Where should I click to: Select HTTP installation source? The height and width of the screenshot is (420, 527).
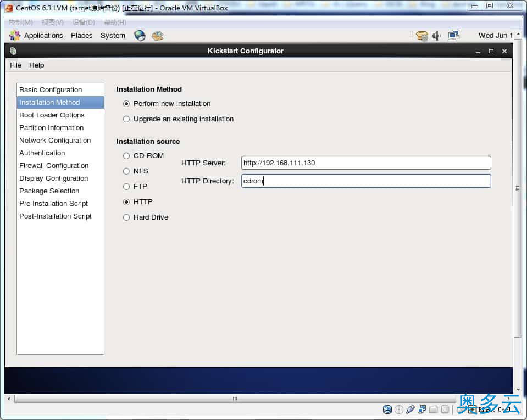(126, 202)
